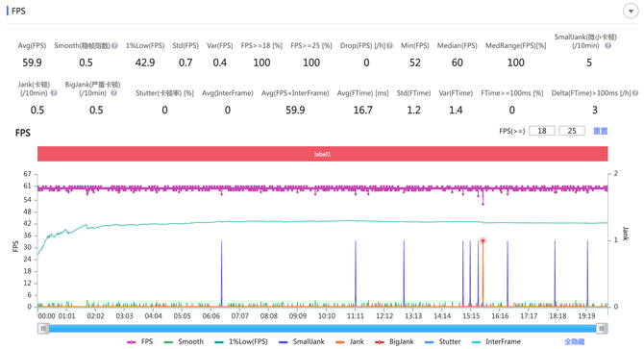Toggle the SmallJank series in the legend
Viewport: 644px width, 349px height.
click(x=302, y=341)
